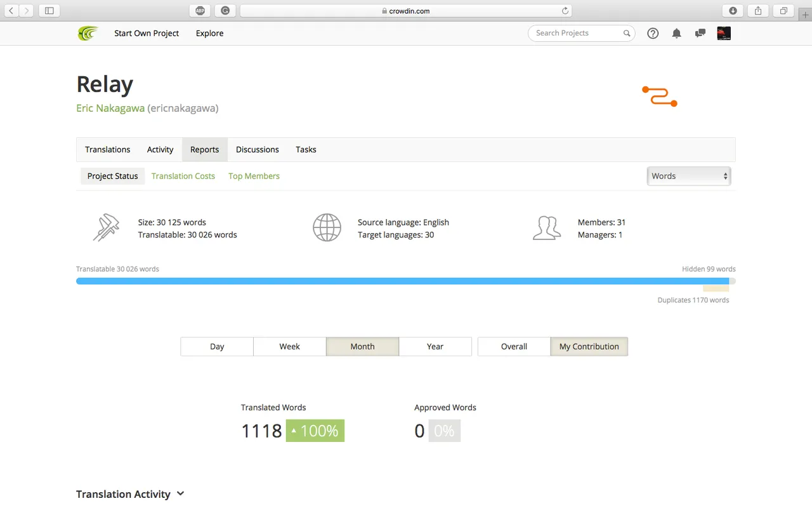Click the Safari address bar

406,11
